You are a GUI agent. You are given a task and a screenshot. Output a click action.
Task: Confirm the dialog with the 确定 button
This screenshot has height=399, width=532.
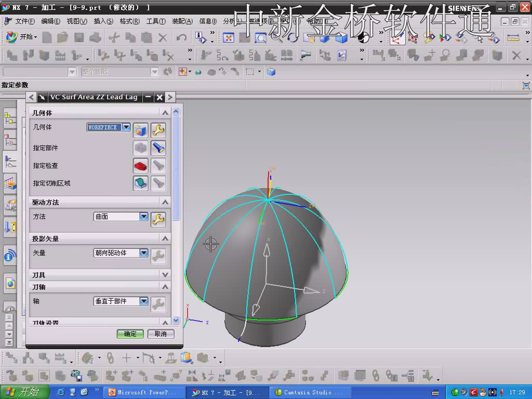point(130,334)
